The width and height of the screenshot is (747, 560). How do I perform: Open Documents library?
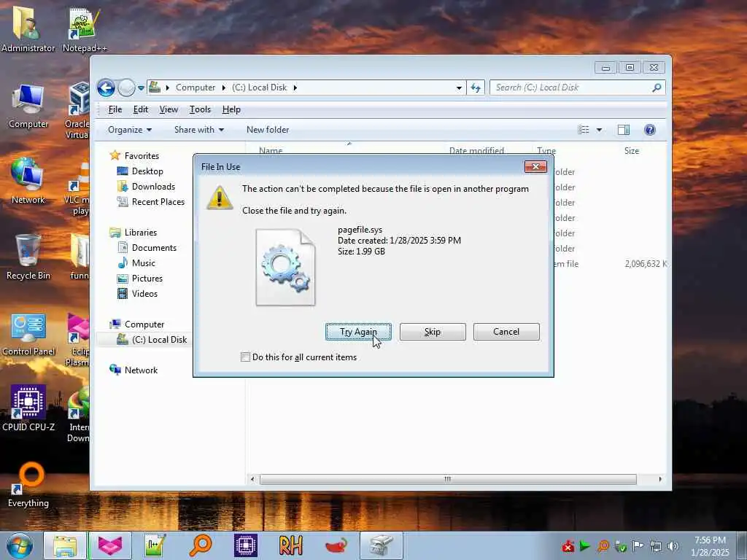pyautogui.click(x=154, y=248)
